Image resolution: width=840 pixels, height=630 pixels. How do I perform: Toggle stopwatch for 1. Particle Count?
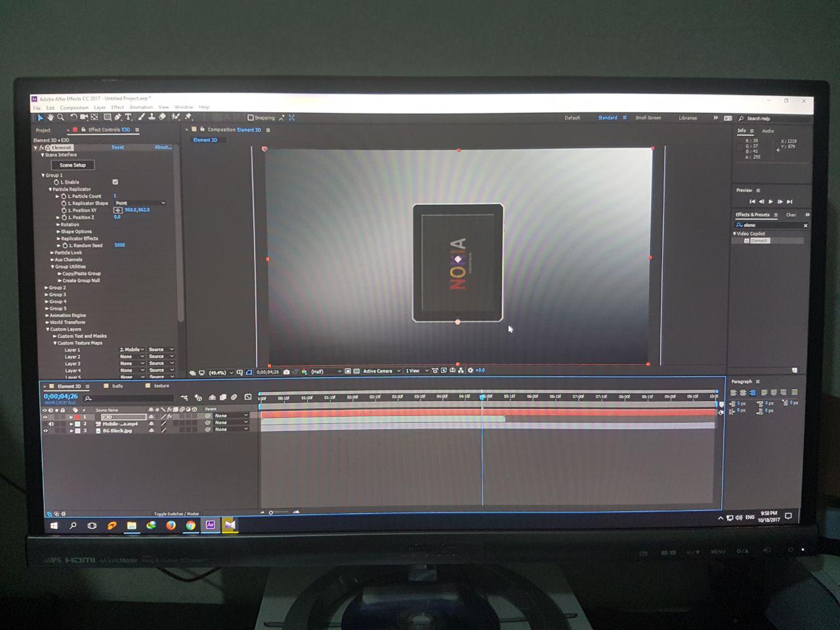tap(64, 196)
